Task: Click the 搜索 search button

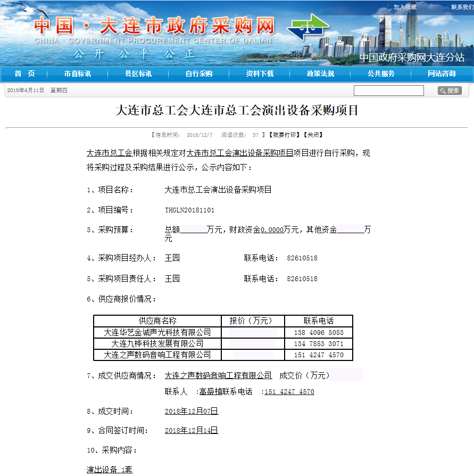Action: click(450, 91)
